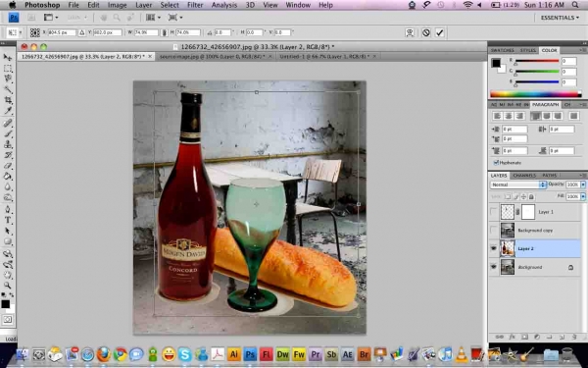Screen dimensions: 588x368
Task: Open the Screen Mode dropdown
Action: click(175, 18)
